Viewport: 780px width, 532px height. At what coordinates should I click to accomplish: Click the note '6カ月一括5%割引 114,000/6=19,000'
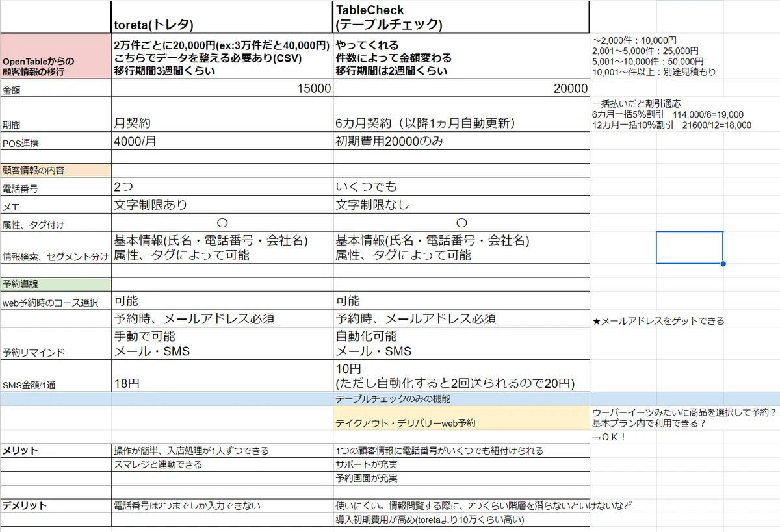point(668,114)
